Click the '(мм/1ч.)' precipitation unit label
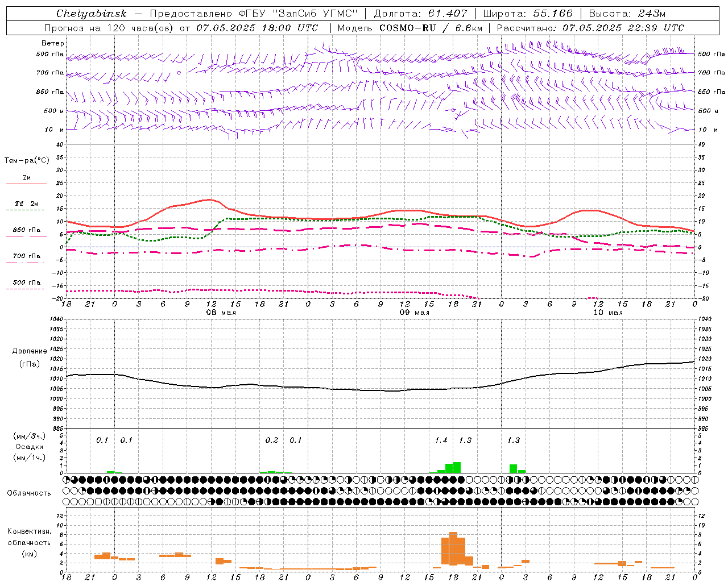 (x=30, y=458)
